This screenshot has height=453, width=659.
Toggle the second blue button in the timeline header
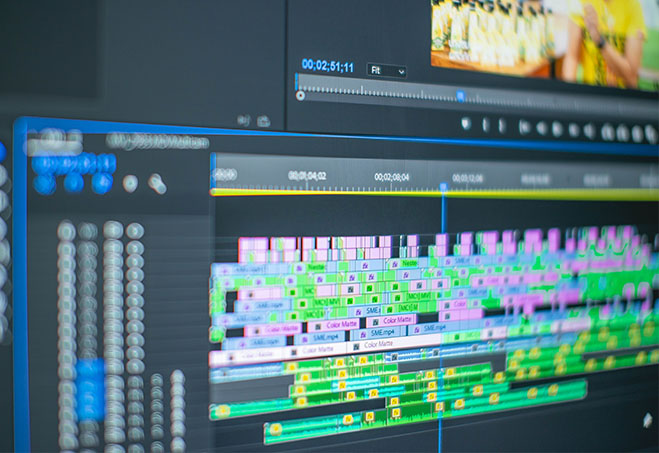tap(73, 183)
